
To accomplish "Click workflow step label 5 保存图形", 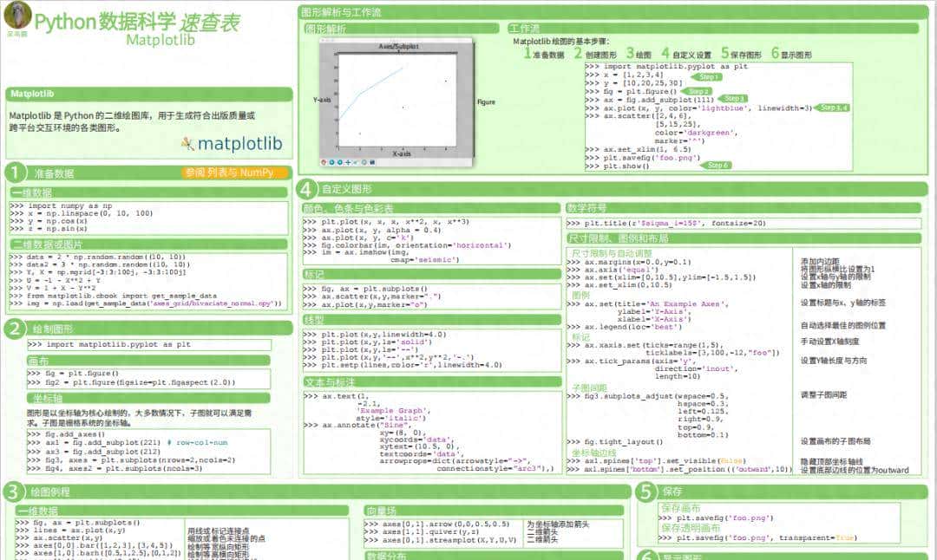I will (x=741, y=54).
